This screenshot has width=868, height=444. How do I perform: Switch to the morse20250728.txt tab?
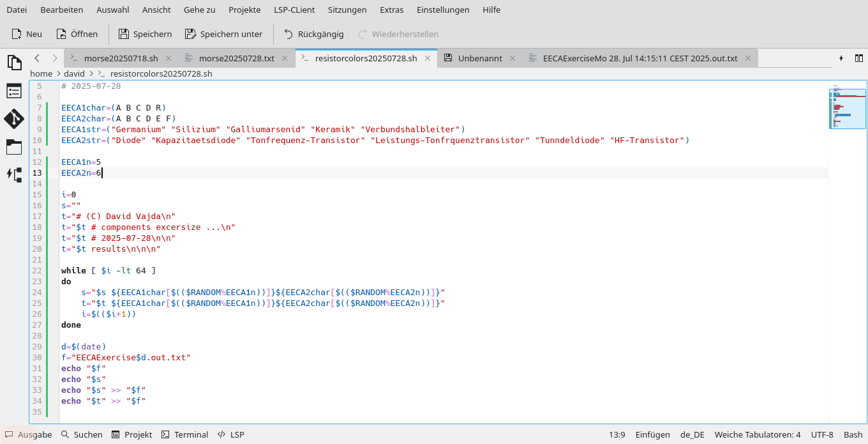[x=236, y=58]
